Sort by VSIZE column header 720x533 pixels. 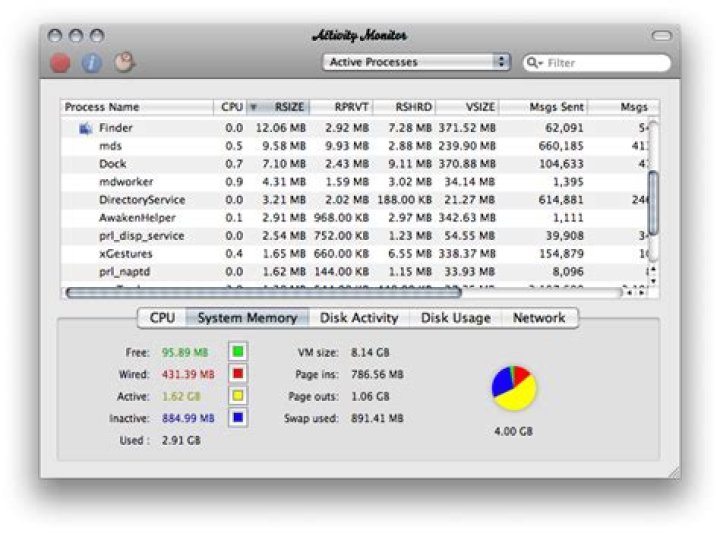(x=467, y=107)
